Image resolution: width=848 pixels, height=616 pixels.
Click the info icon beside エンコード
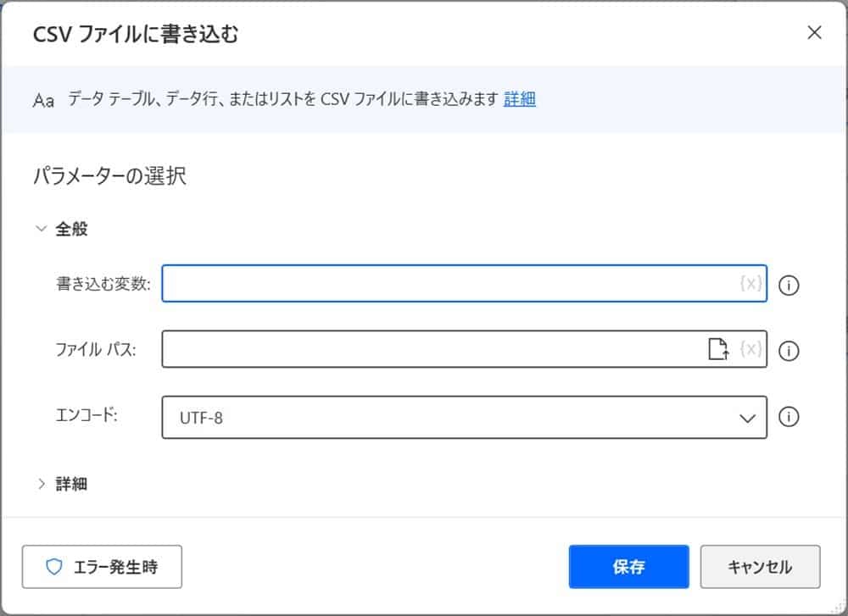[789, 417]
